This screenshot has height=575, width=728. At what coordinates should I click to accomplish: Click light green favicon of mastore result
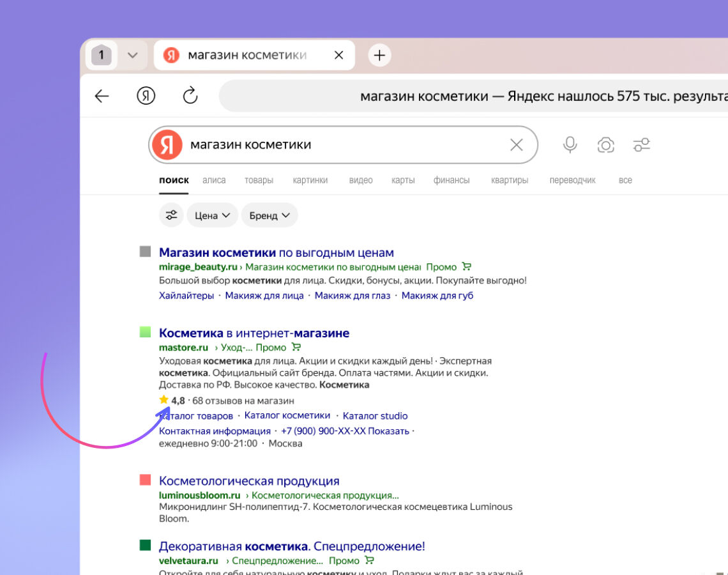click(146, 332)
